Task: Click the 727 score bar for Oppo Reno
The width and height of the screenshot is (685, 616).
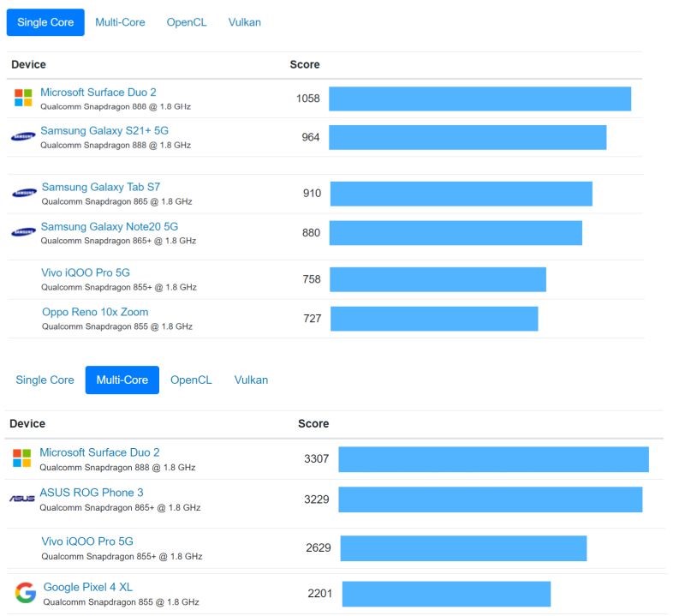Action: point(435,319)
